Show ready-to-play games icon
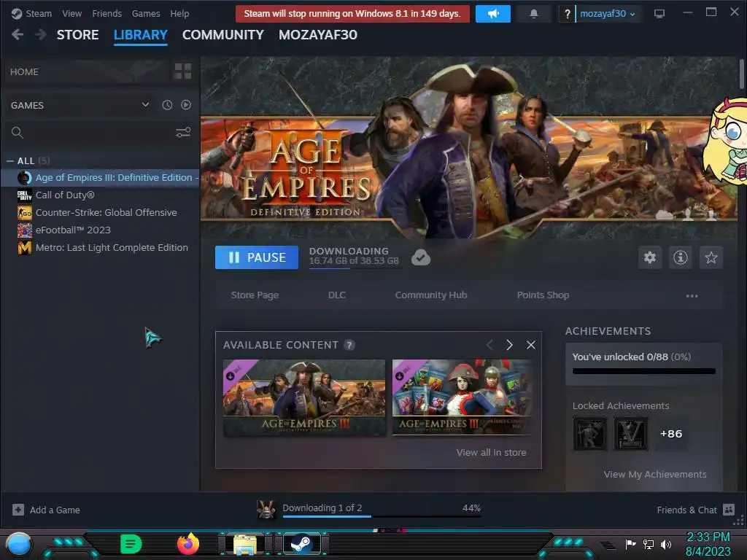Image resolution: width=747 pixels, height=560 pixels. coord(186,105)
